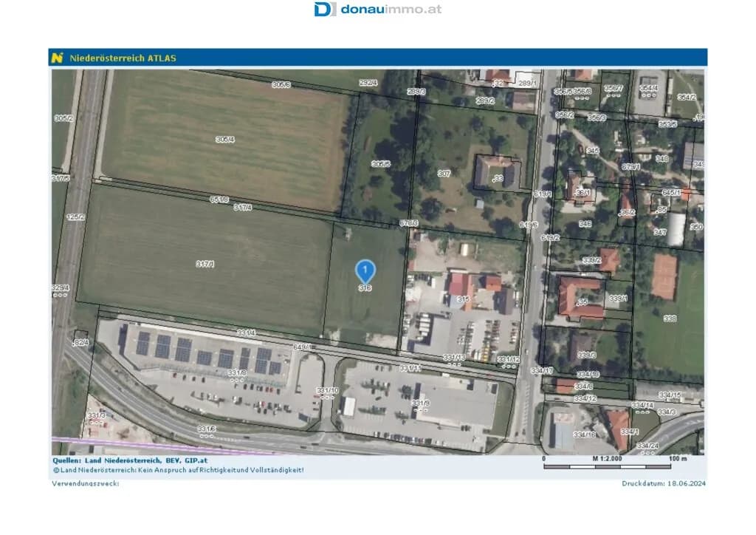Select parcel label 331/13
Image resolution: width=756 pixels, height=535 pixels.
coord(454,358)
